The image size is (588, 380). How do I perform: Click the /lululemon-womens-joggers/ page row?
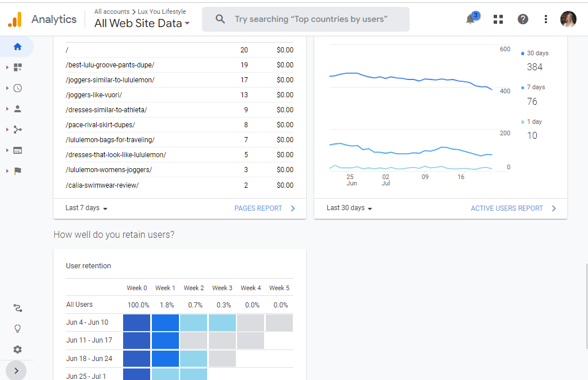point(180,170)
